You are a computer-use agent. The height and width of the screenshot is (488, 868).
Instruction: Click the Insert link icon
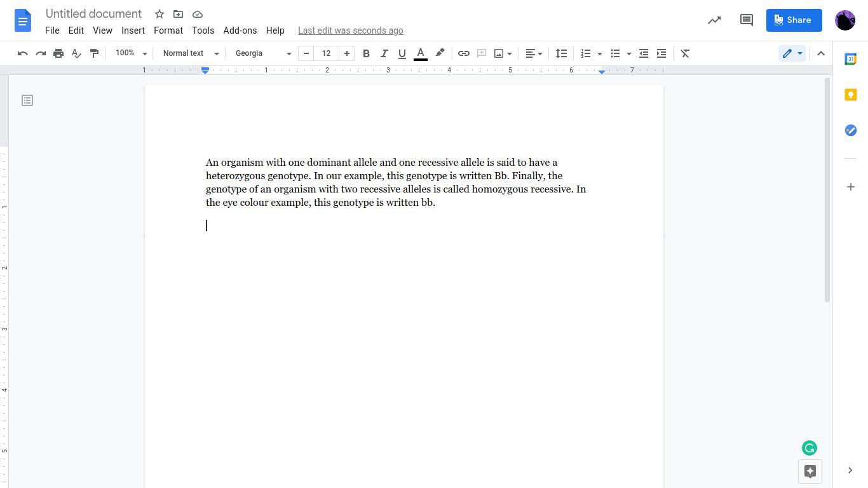click(464, 53)
